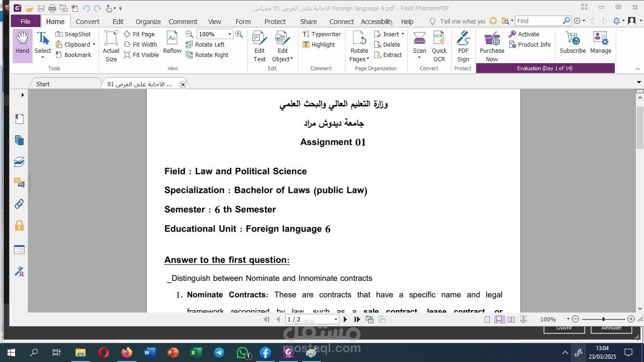Open the File menu
The width and height of the screenshot is (644, 362).
pyautogui.click(x=25, y=21)
